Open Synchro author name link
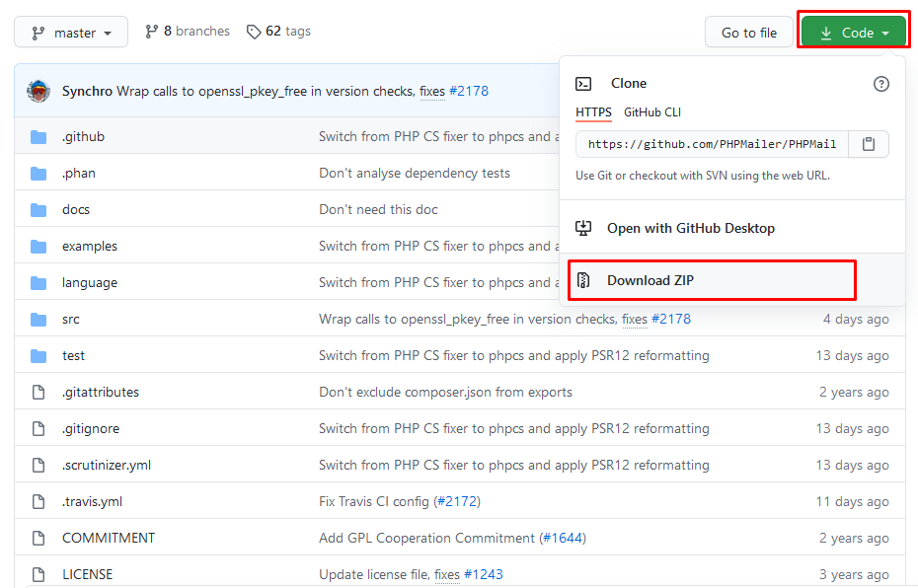Image resolution: width=918 pixels, height=588 pixels. pos(87,91)
